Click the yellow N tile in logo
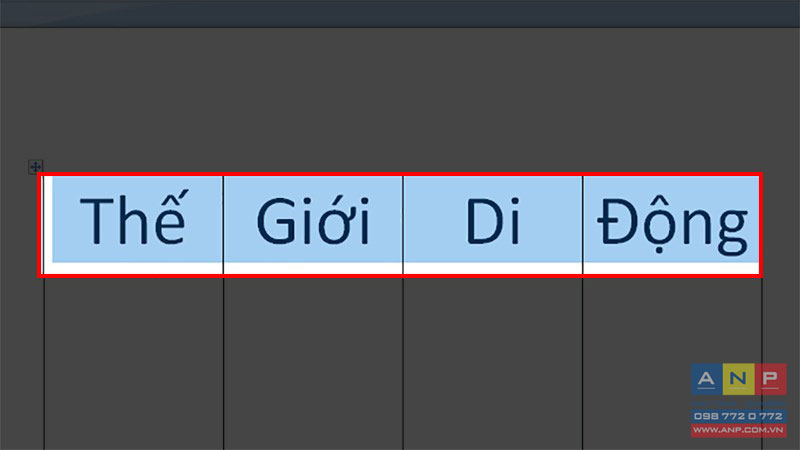 click(x=738, y=379)
